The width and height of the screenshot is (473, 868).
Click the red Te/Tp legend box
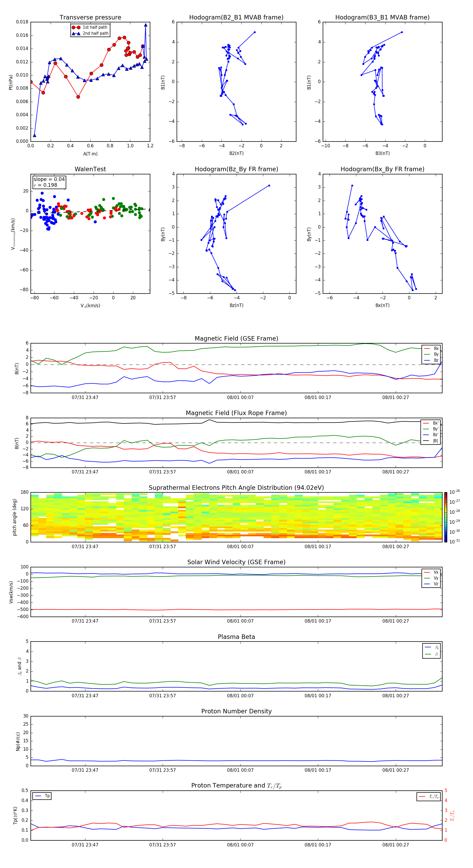click(x=429, y=796)
